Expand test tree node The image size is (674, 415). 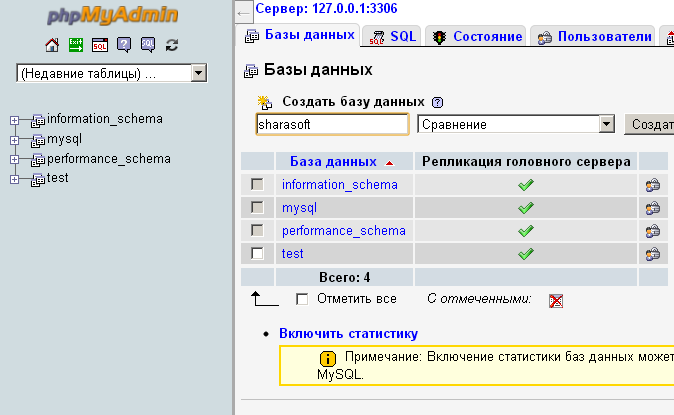[x=15, y=179]
